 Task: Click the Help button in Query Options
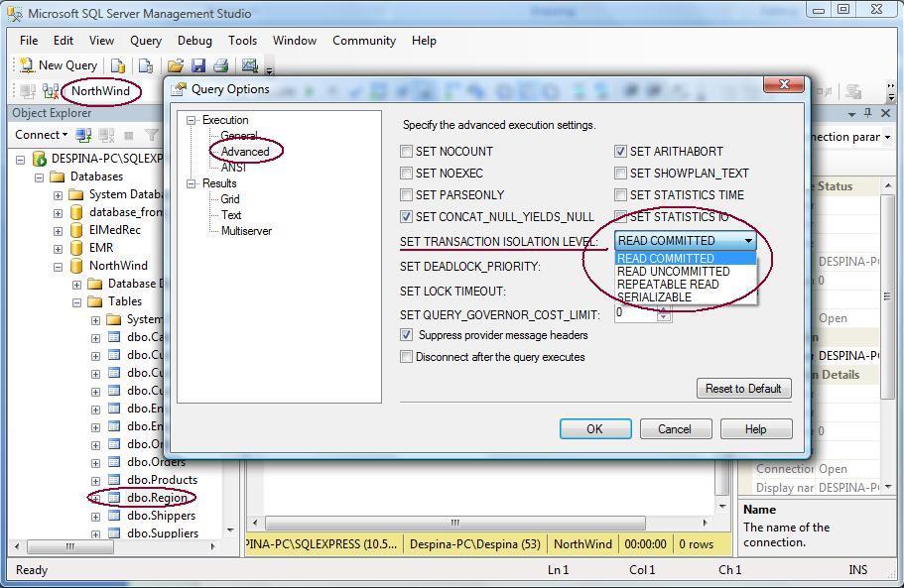(756, 429)
